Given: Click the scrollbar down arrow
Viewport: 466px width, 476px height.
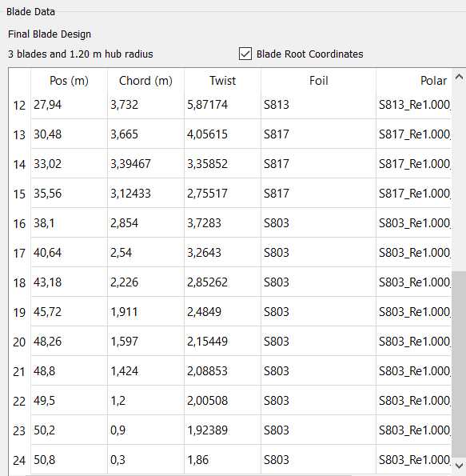Looking at the screenshot, I should tap(459, 465).
